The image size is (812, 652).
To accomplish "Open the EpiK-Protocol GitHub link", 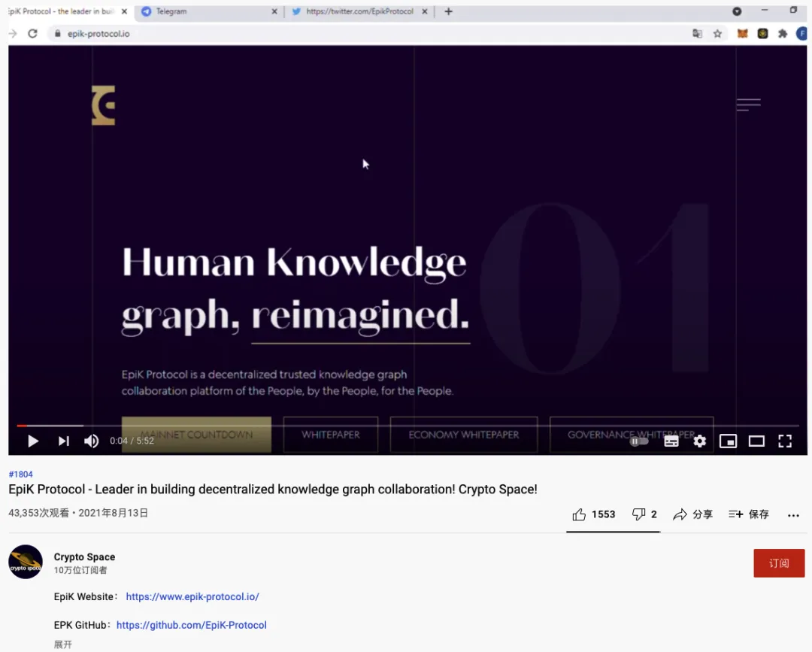I will (191, 625).
